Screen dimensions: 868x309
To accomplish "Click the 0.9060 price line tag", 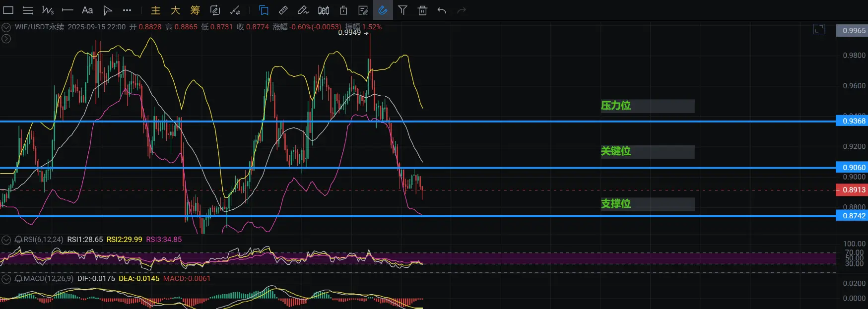I will 852,168.
